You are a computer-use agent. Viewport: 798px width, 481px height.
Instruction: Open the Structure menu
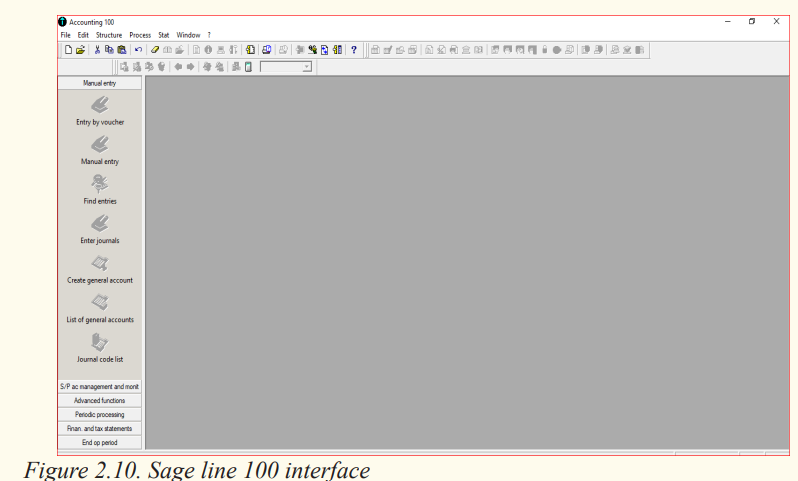109,35
